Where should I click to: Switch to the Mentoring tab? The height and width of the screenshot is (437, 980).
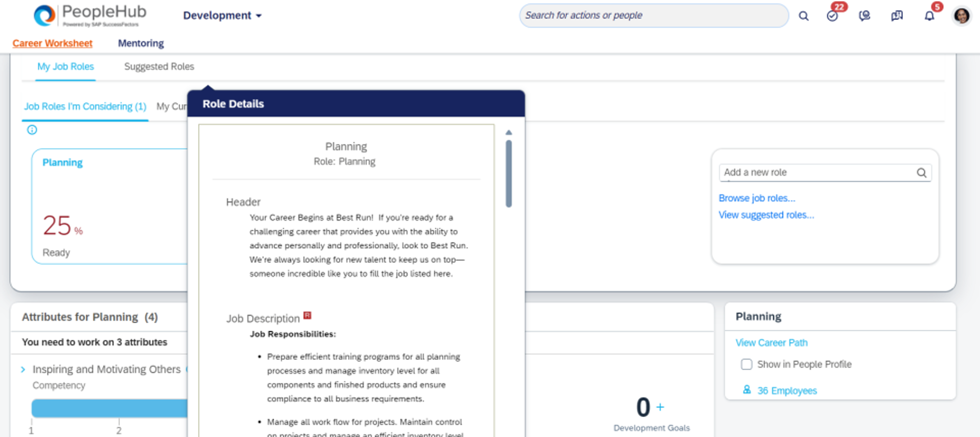[x=141, y=43]
